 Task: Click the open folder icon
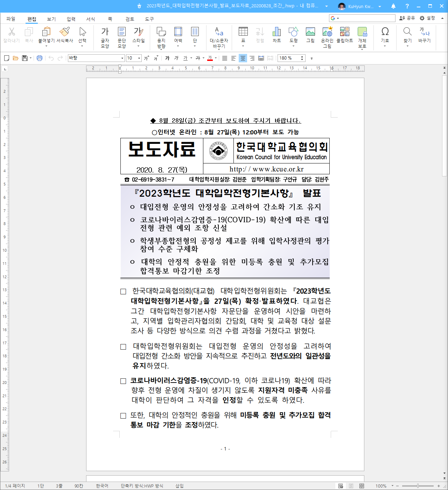click(15, 58)
